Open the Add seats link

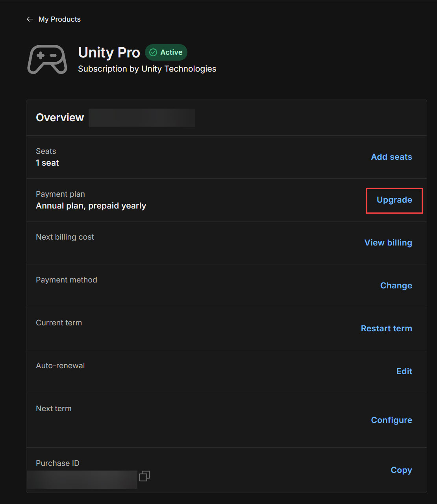click(391, 157)
